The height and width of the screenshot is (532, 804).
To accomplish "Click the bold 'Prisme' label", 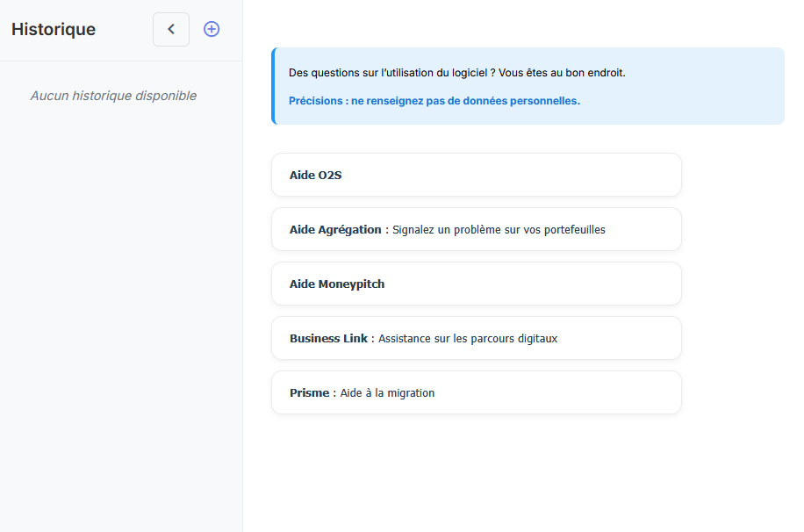I will point(309,393).
